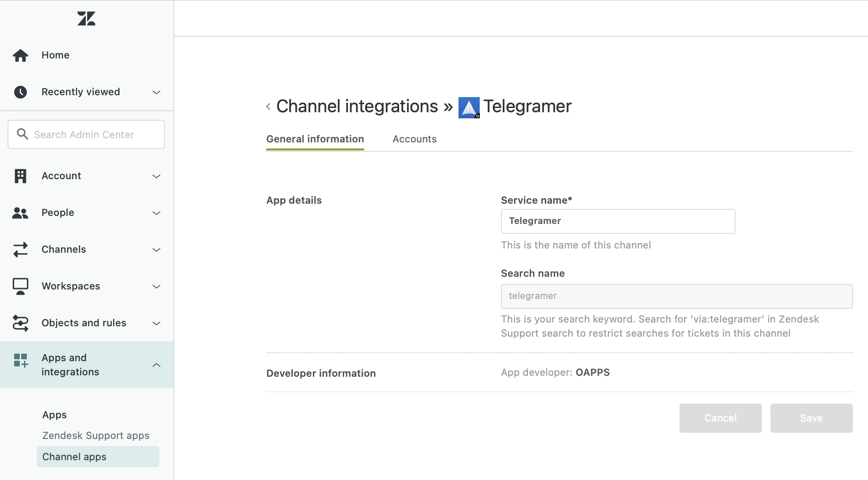Screen dimensions: 868x480
Task: Select the People sidebar icon
Action: click(21, 213)
